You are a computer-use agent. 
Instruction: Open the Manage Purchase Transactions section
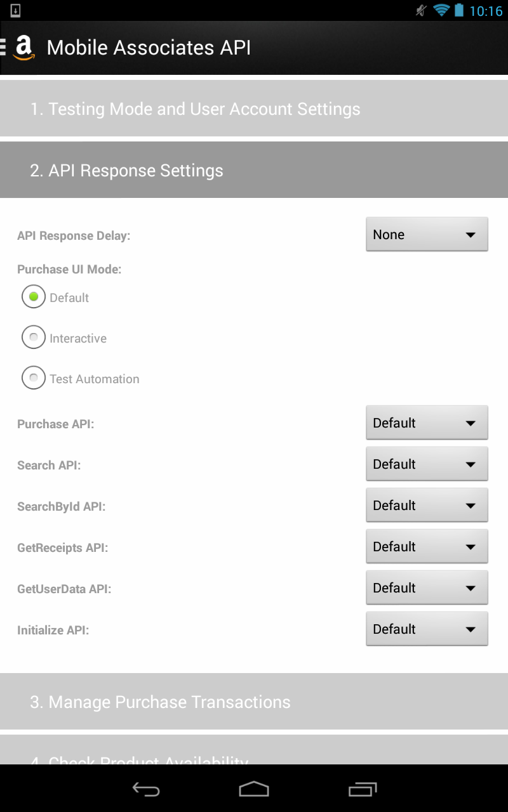pyautogui.click(x=254, y=702)
